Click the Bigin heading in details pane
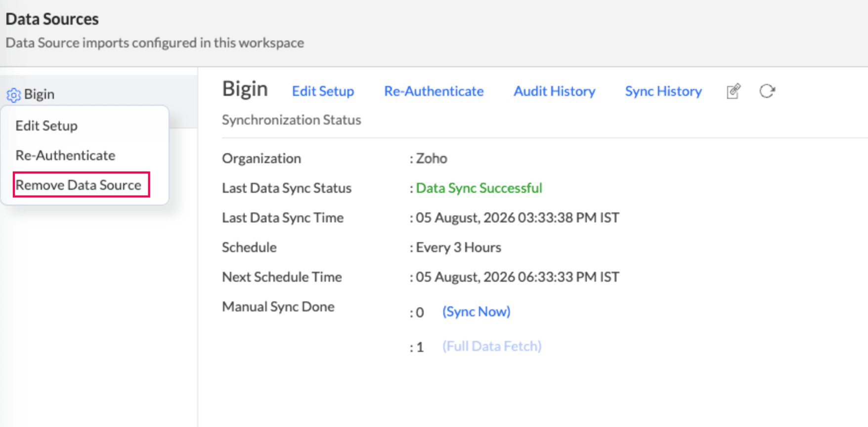 (245, 89)
